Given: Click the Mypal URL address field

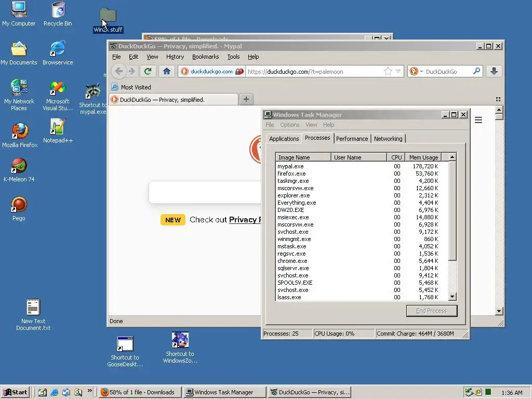Looking at the screenshot, I should [314, 71].
